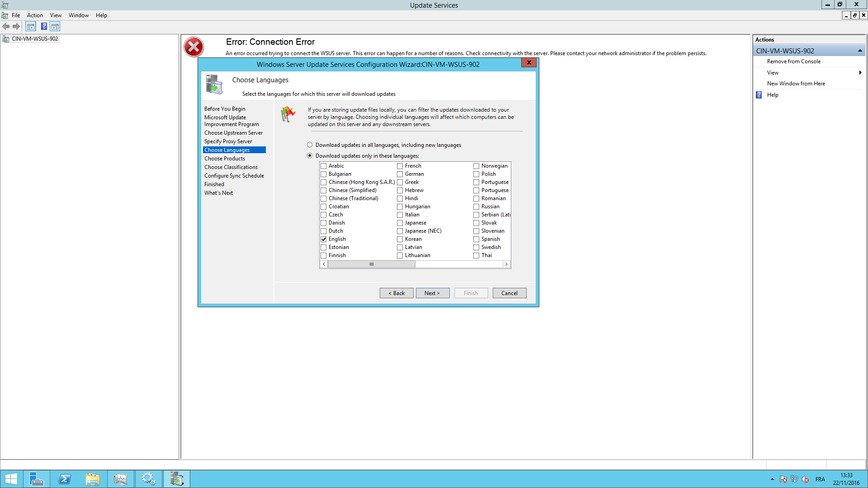Go to Choose Products wizard step
The image size is (868, 488).
[x=225, y=159]
